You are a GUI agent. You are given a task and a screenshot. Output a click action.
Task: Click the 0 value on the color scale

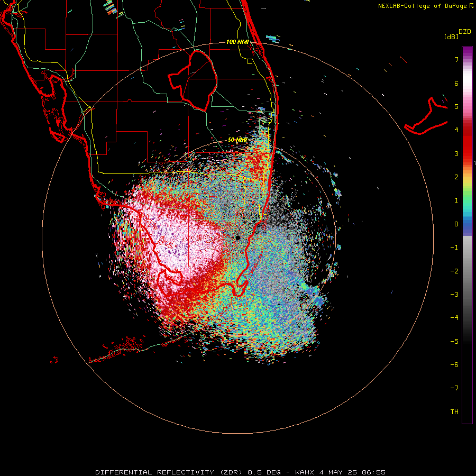coord(456,224)
